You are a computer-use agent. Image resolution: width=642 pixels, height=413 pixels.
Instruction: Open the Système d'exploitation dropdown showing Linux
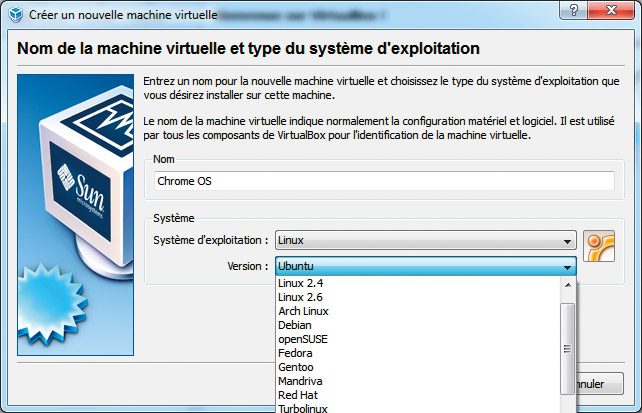tap(426, 240)
